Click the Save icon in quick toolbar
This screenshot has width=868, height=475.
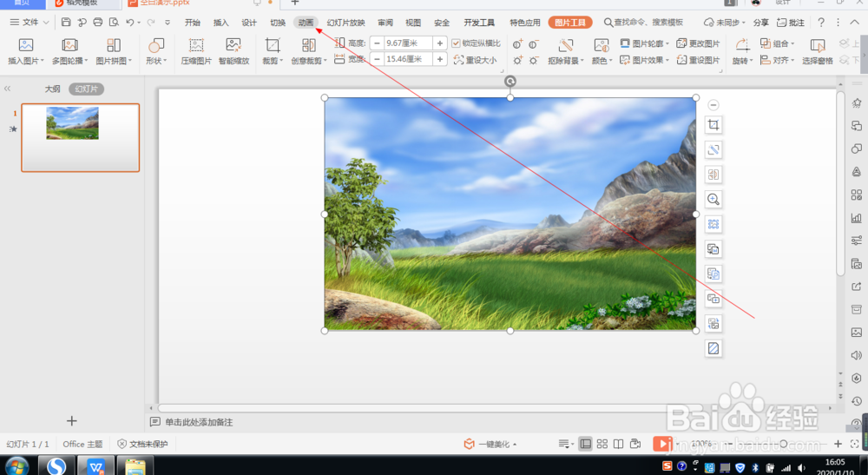click(x=66, y=23)
